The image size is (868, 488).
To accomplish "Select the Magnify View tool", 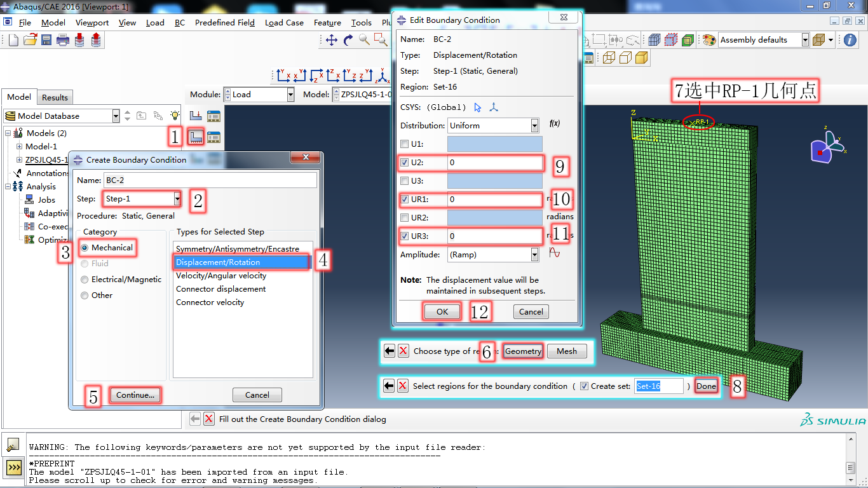I will [364, 40].
